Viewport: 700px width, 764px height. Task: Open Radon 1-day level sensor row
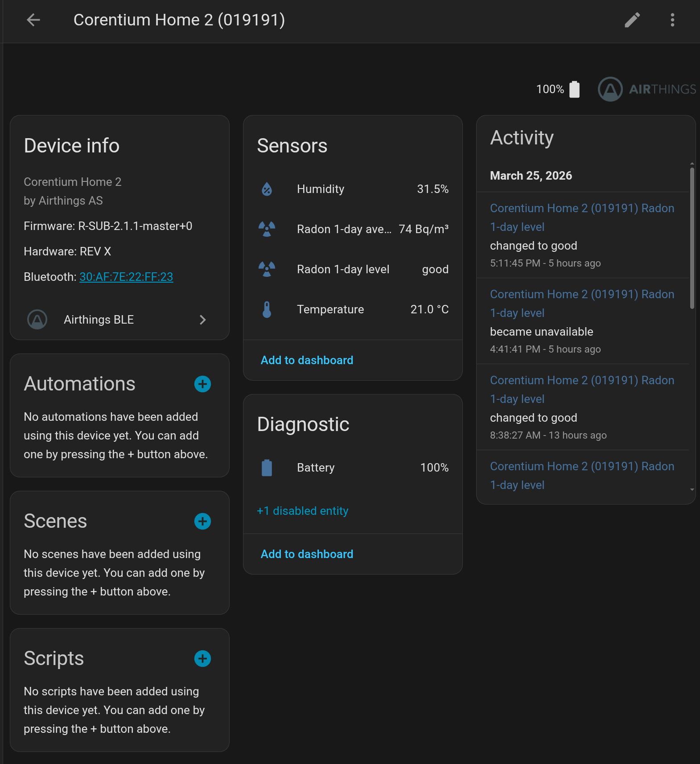353,269
